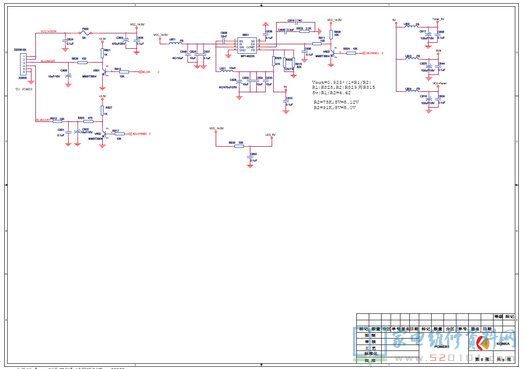
Task: Select the TV POWER connector symbol
Action: [23, 65]
